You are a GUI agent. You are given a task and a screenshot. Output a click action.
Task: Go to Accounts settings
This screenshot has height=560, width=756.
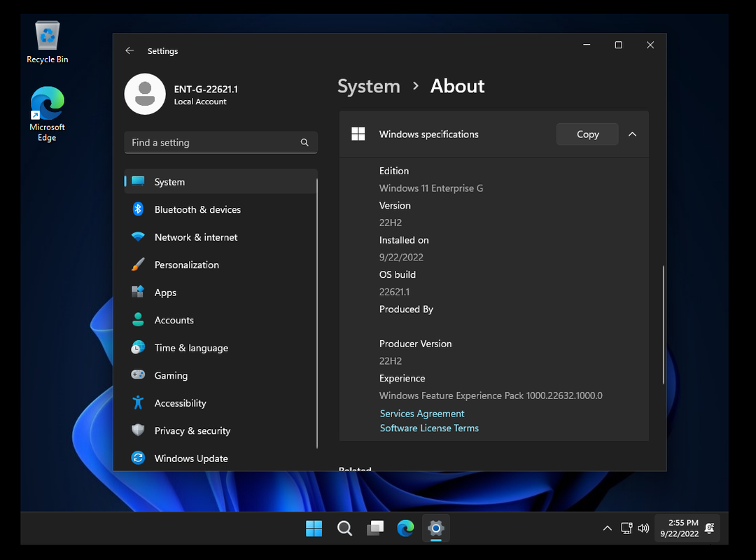(174, 320)
